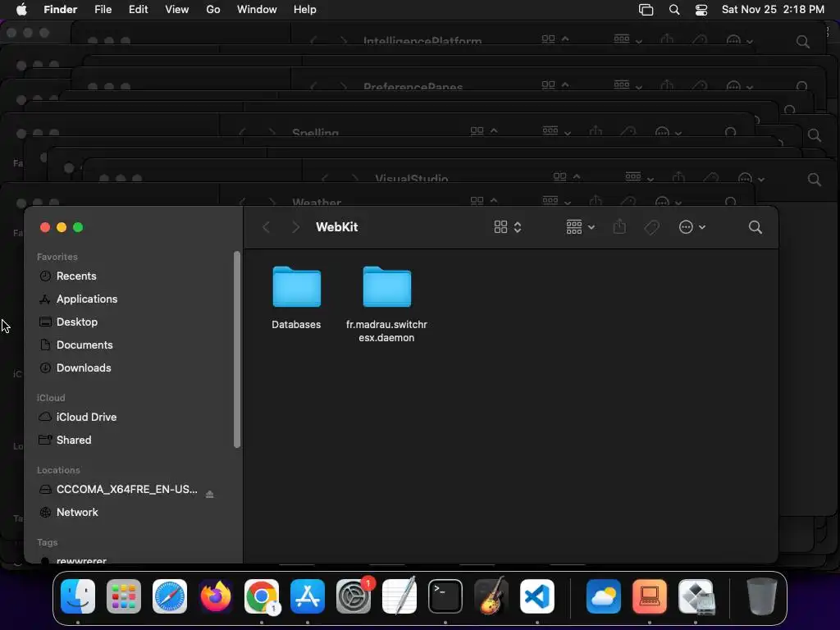Open Recents in the sidebar
Image resolution: width=840 pixels, height=630 pixels.
pos(76,276)
